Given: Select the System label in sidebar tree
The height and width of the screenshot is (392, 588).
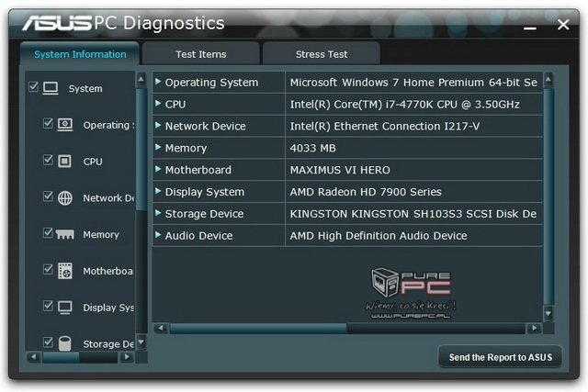Looking at the screenshot, I should (x=85, y=89).
